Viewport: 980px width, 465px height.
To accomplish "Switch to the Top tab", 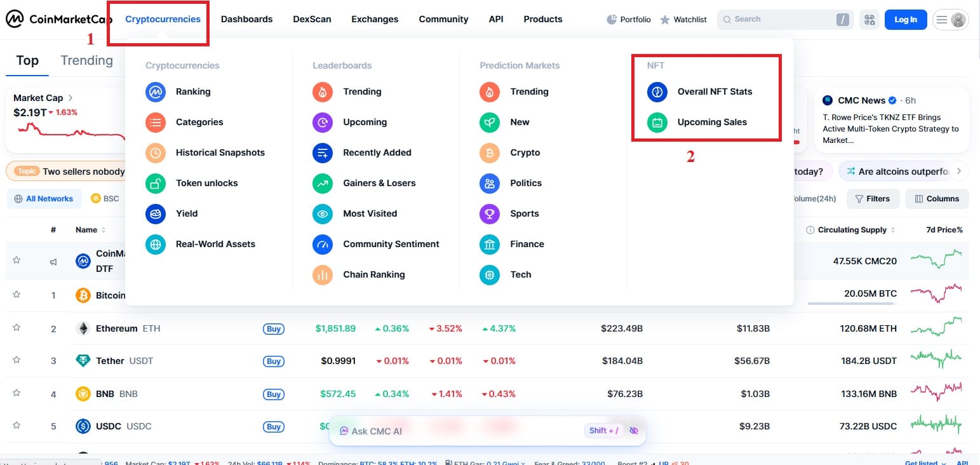I will pos(27,60).
